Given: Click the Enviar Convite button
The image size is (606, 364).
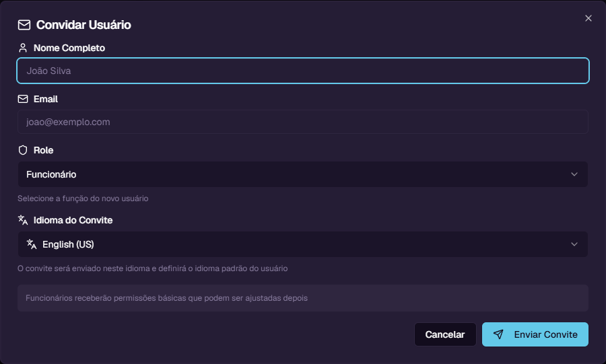Looking at the screenshot, I should click(x=535, y=334).
